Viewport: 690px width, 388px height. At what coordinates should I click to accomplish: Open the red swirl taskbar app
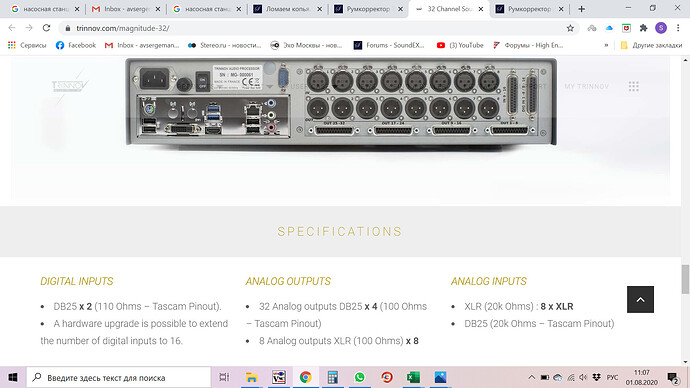[x=387, y=377]
